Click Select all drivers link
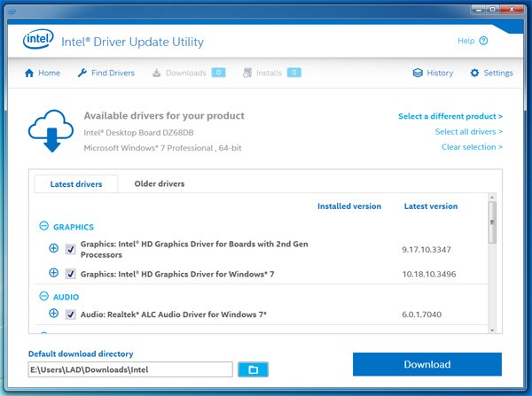Image resolution: width=532 pixels, height=396 pixels. pos(468,131)
